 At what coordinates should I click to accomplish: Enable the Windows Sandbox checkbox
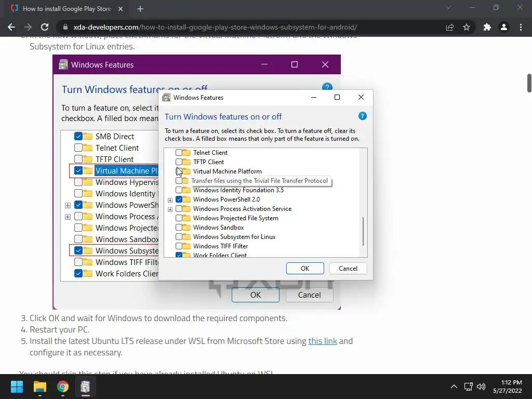click(179, 228)
